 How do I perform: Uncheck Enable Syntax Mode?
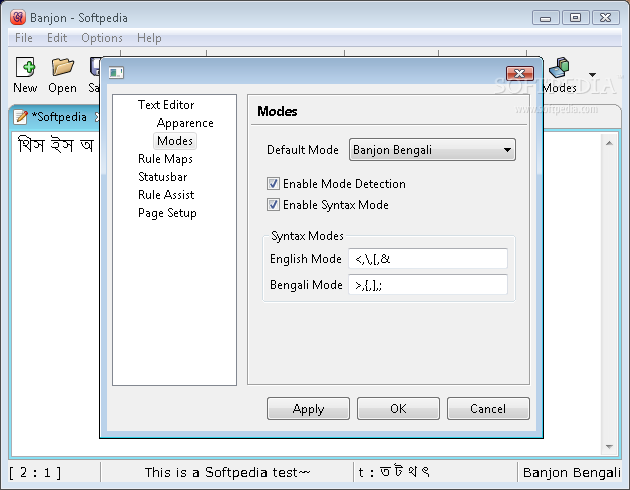(273, 204)
